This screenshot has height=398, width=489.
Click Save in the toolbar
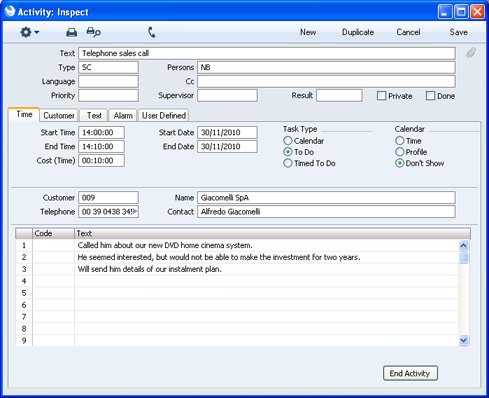pyautogui.click(x=458, y=32)
